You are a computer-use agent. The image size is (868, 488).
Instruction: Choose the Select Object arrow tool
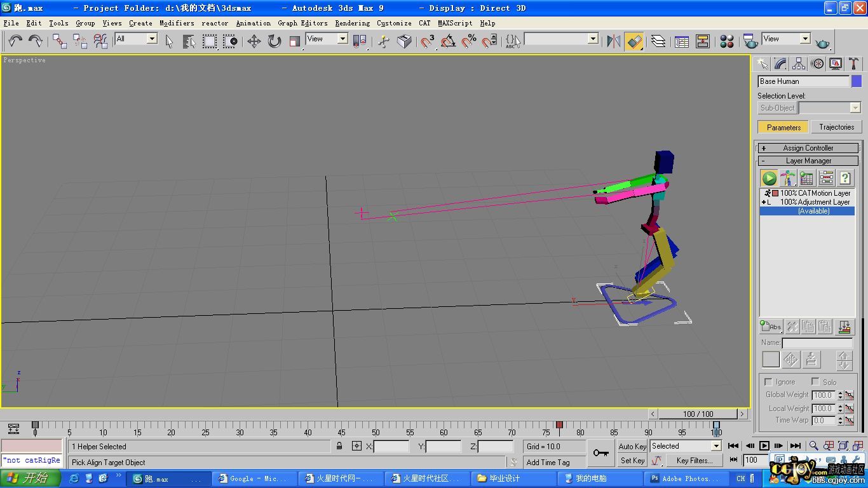click(x=169, y=41)
